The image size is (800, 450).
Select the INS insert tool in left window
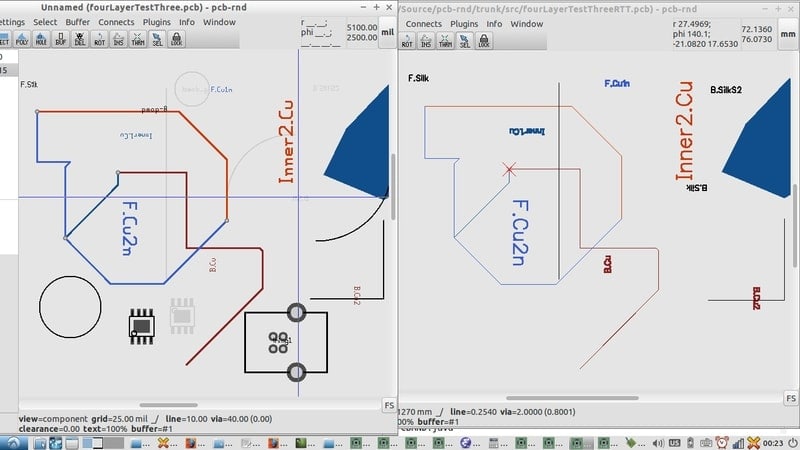coord(118,39)
